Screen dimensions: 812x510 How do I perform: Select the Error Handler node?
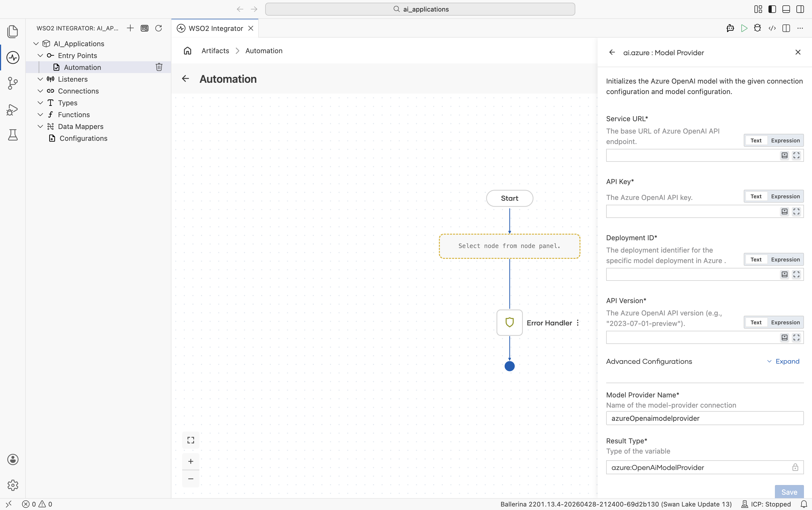click(x=509, y=322)
